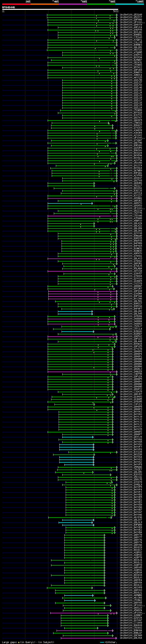Click the magenta alignment bar for UniRef100_C5XXA8
Image resolution: width=146 pixels, height=644 pixels.
(x=82, y=216)
